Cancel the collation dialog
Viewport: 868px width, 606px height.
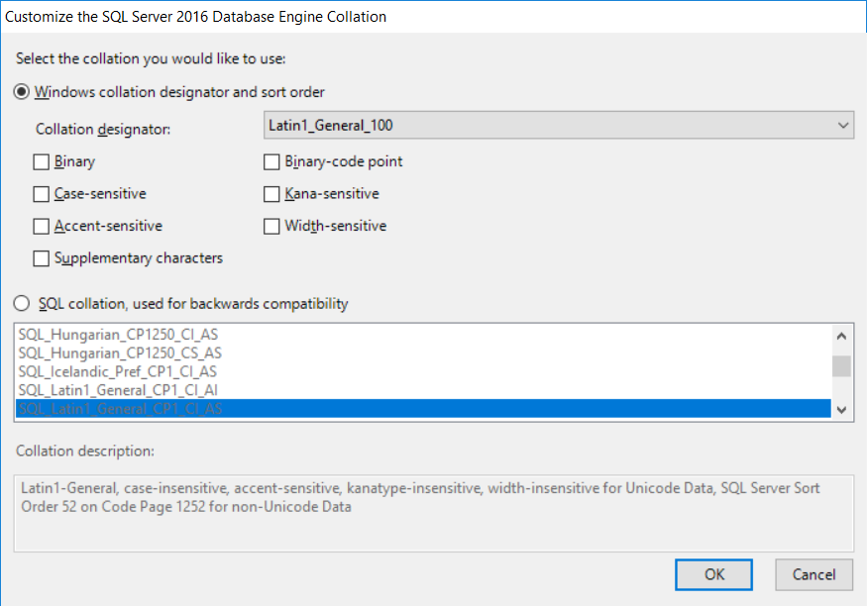(x=814, y=574)
